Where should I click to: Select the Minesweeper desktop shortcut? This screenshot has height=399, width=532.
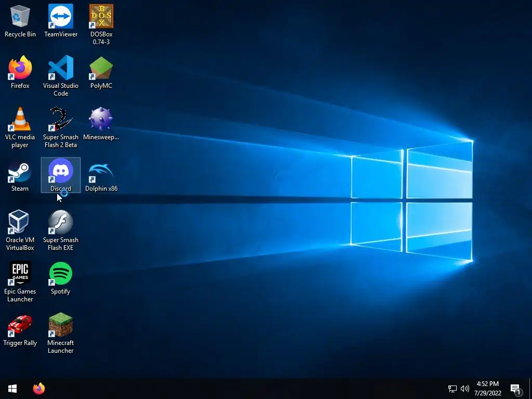pos(101,124)
